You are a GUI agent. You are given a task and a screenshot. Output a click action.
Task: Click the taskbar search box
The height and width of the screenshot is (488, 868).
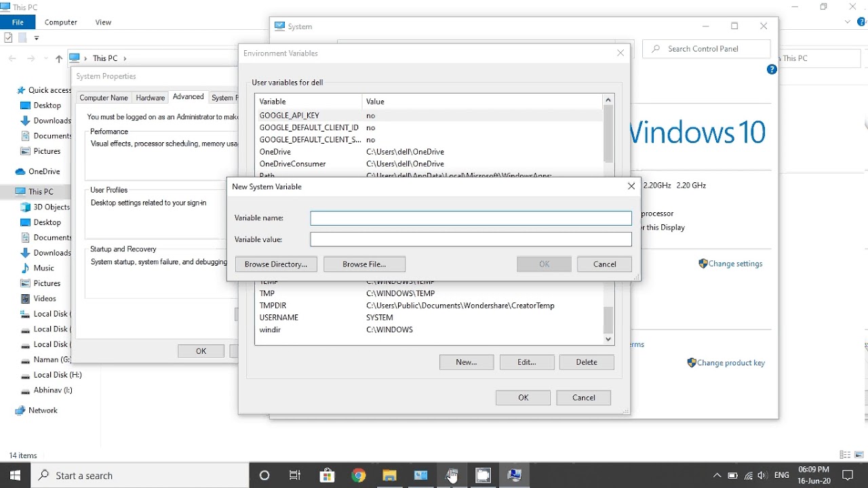[140, 476]
